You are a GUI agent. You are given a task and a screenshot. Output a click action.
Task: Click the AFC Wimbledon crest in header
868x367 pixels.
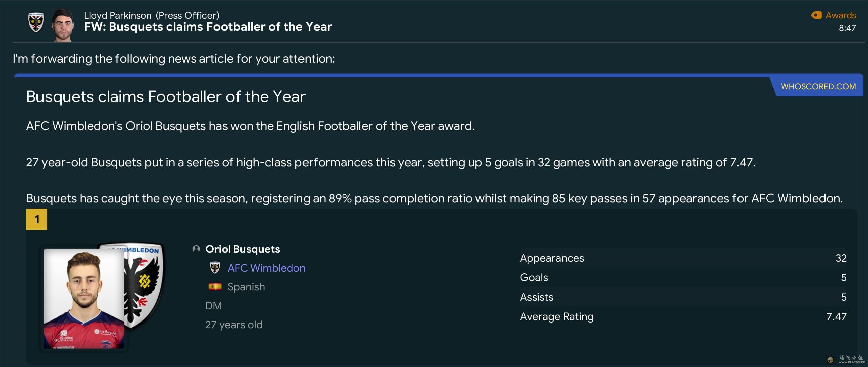coord(36,22)
